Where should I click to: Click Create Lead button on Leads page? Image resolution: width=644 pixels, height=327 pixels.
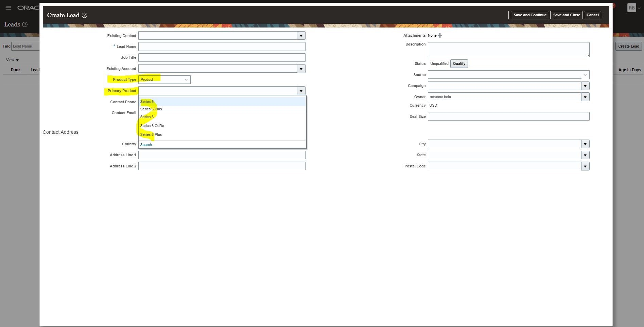[629, 46]
